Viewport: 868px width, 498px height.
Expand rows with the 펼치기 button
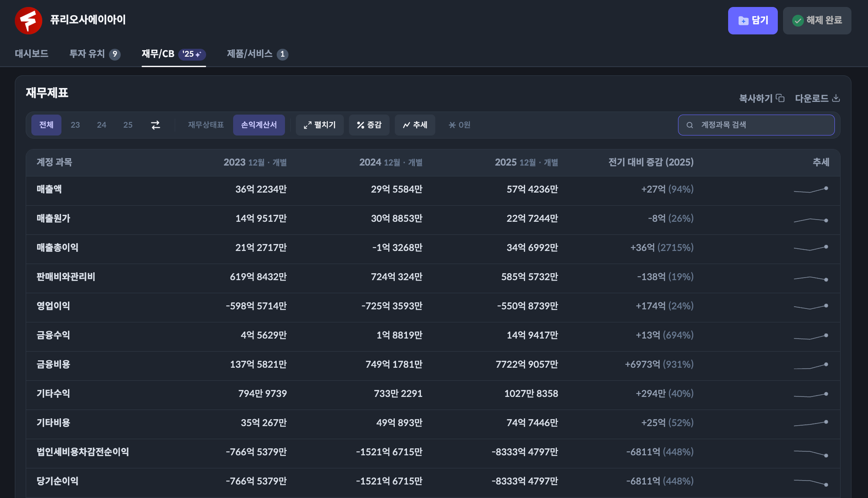[x=319, y=125]
